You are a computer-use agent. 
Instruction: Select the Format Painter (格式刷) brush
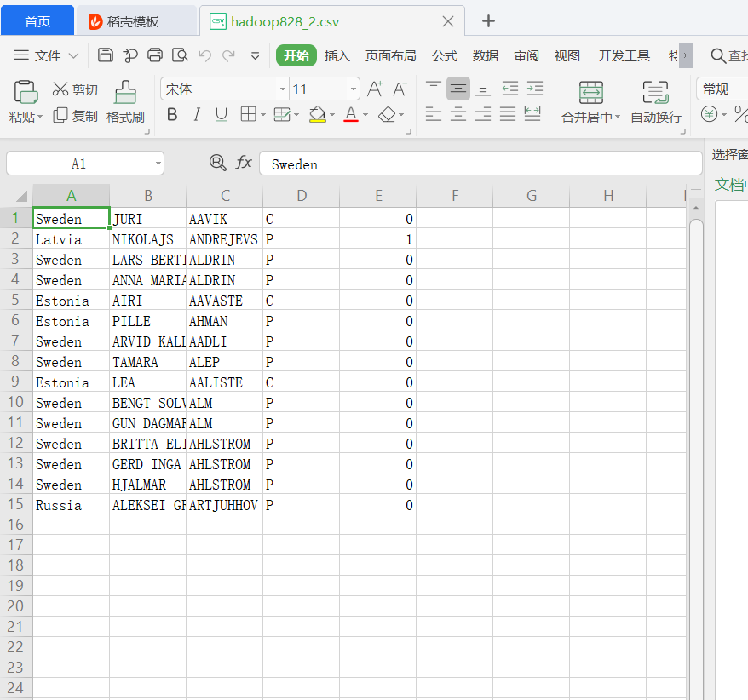tap(125, 101)
